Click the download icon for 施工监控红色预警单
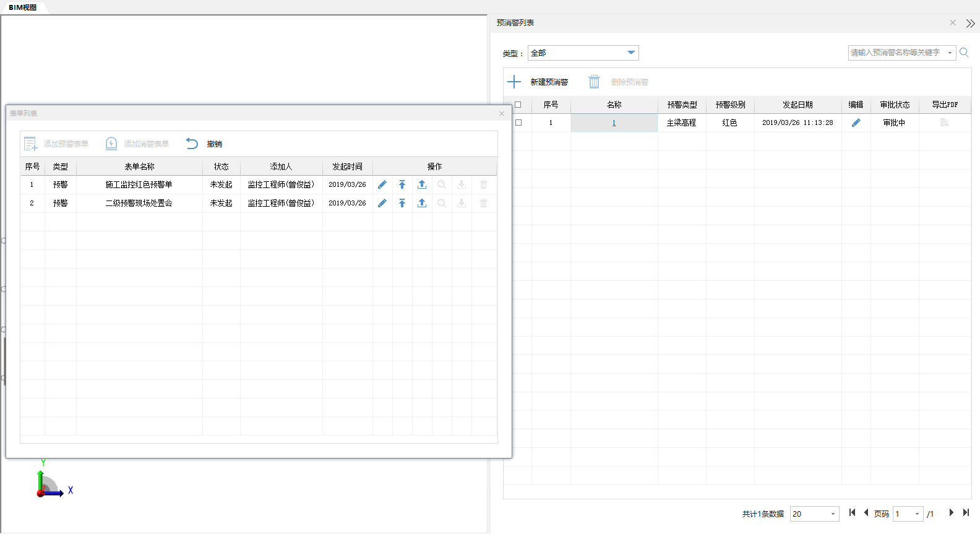The image size is (980, 534). coord(462,184)
